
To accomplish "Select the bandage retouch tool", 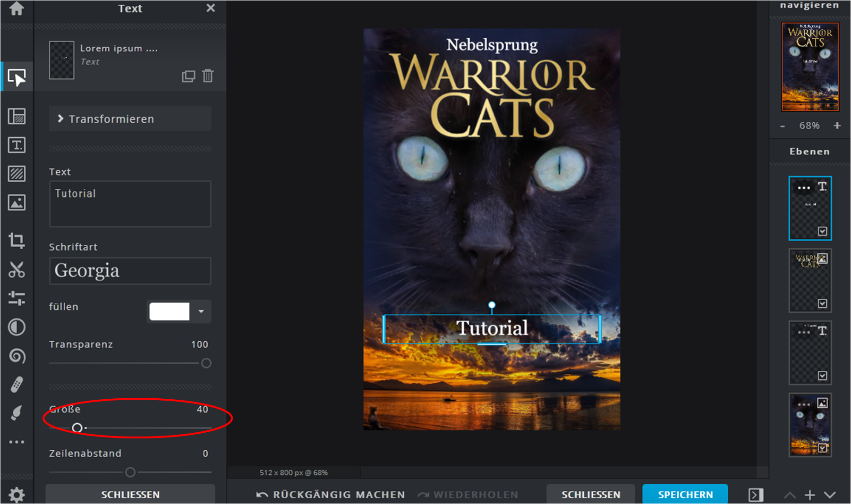I will click(x=17, y=385).
